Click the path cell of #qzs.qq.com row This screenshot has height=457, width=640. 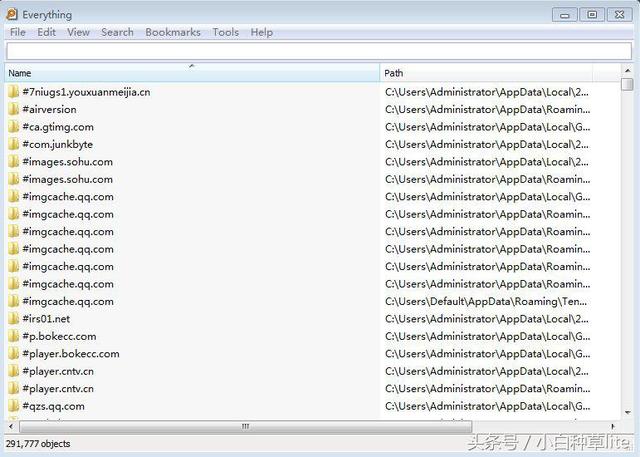(x=487, y=406)
